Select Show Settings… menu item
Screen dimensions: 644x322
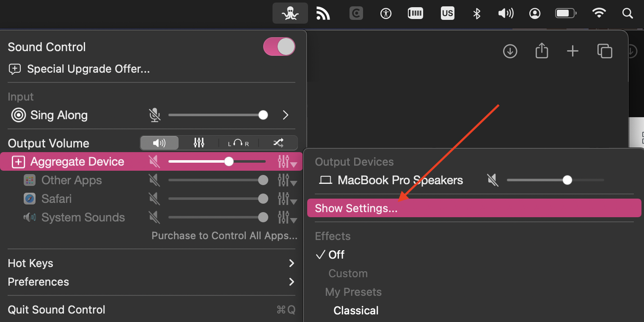tap(356, 208)
